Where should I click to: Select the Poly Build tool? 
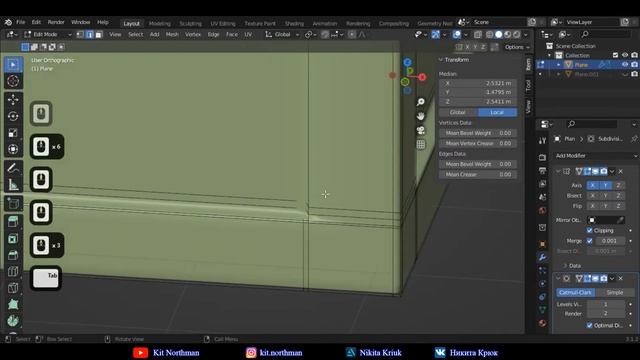[13, 304]
